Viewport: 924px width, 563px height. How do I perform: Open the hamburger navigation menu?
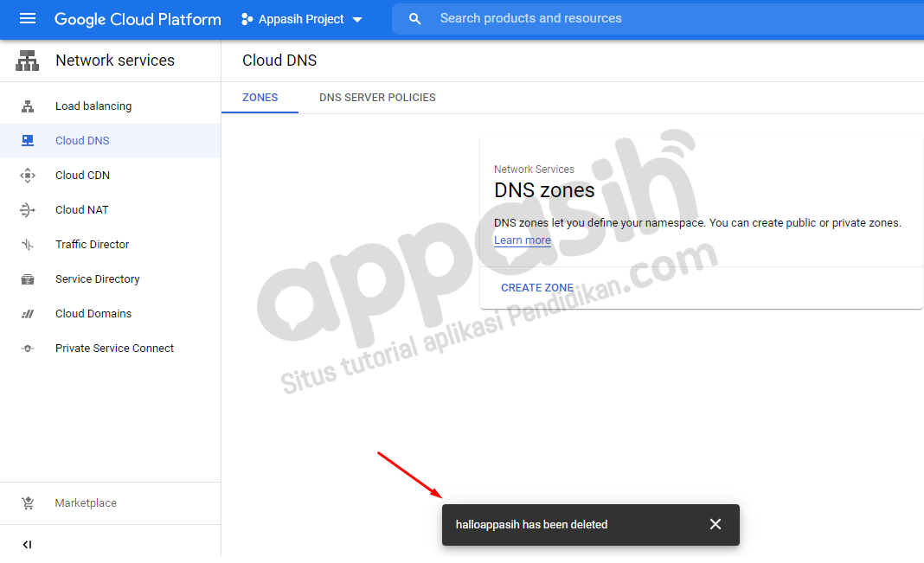pos(28,19)
